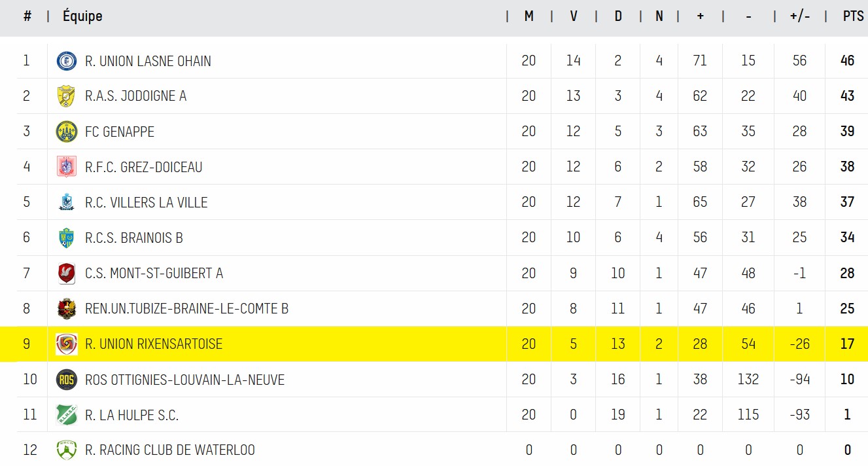Click the R.F.C. Grez-Doiceau club crest
This screenshot has width=868, height=466.
click(x=66, y=167)
